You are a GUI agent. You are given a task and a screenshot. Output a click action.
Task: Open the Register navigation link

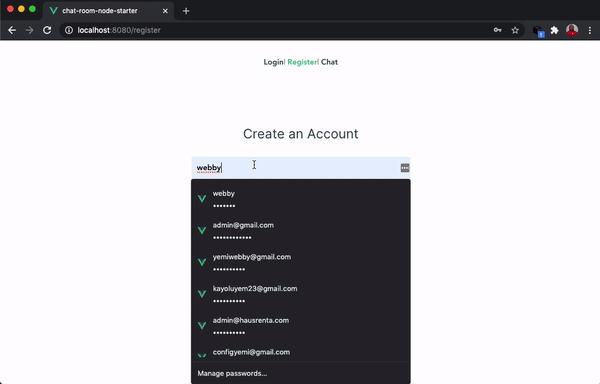pyautogui.click(x=302, y=62)
